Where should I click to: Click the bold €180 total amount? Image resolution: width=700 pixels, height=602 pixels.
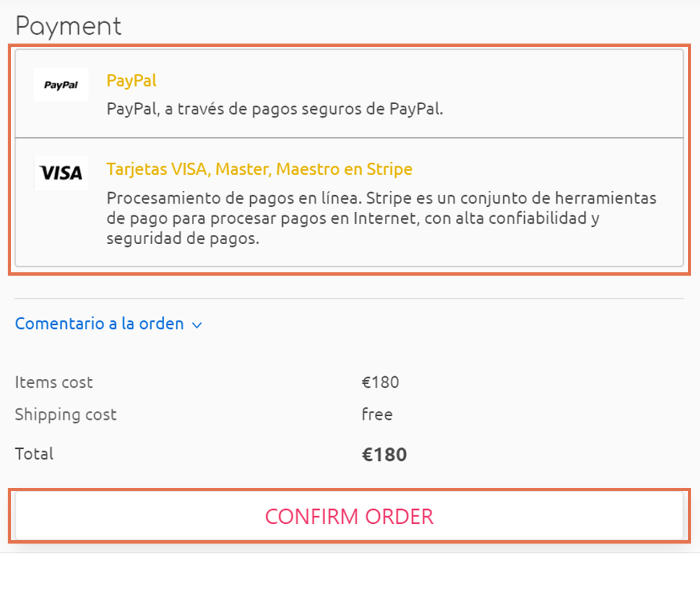pos(384,455)
